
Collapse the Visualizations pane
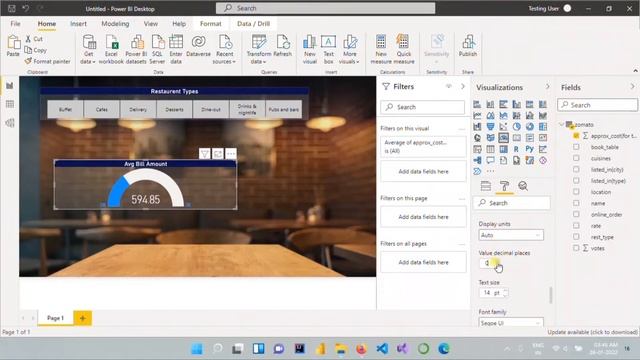(548, 87)
